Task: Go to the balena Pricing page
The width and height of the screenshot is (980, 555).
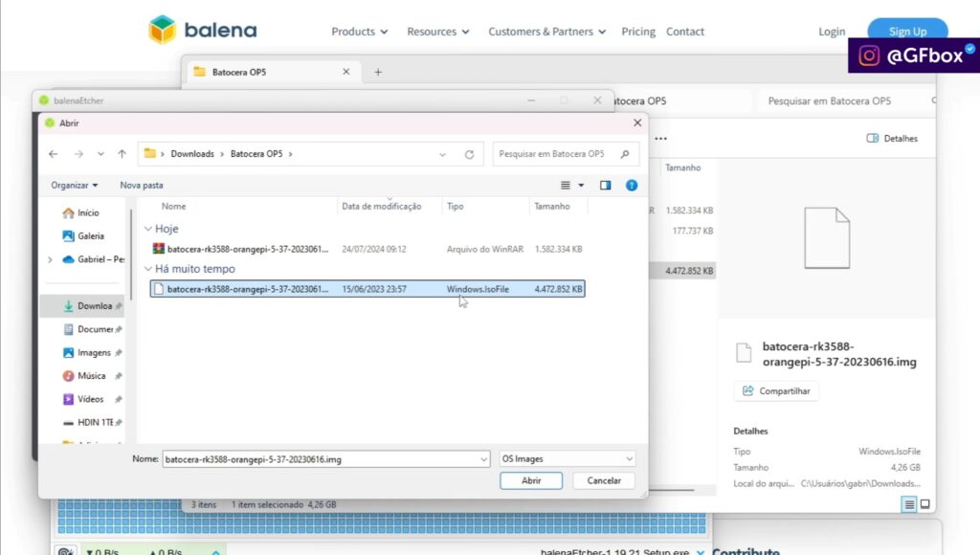Action: click(638, 32)
